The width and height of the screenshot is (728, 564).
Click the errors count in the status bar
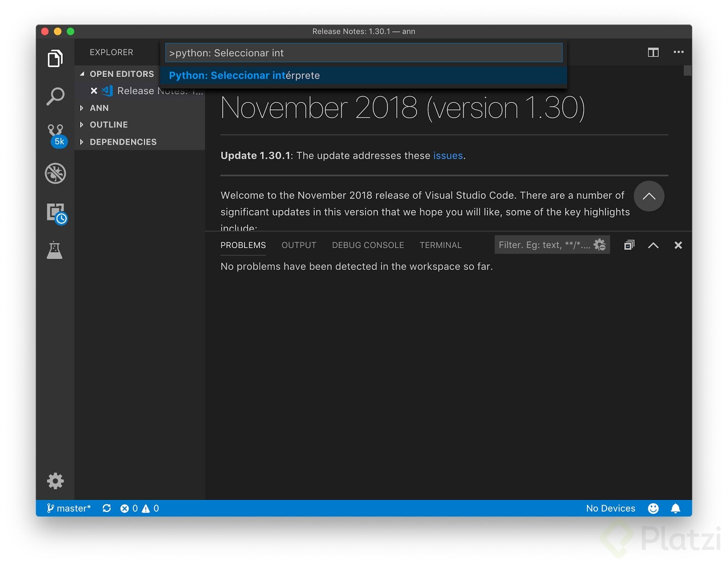[129, 508]
